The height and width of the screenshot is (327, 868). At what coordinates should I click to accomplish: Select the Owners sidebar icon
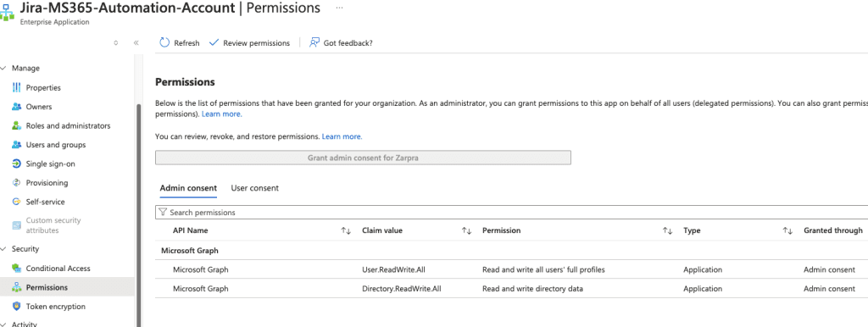coord(16,107)
